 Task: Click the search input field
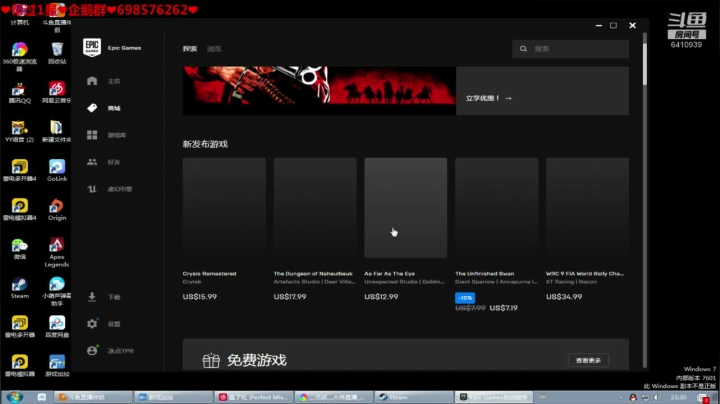pos(570,49)
